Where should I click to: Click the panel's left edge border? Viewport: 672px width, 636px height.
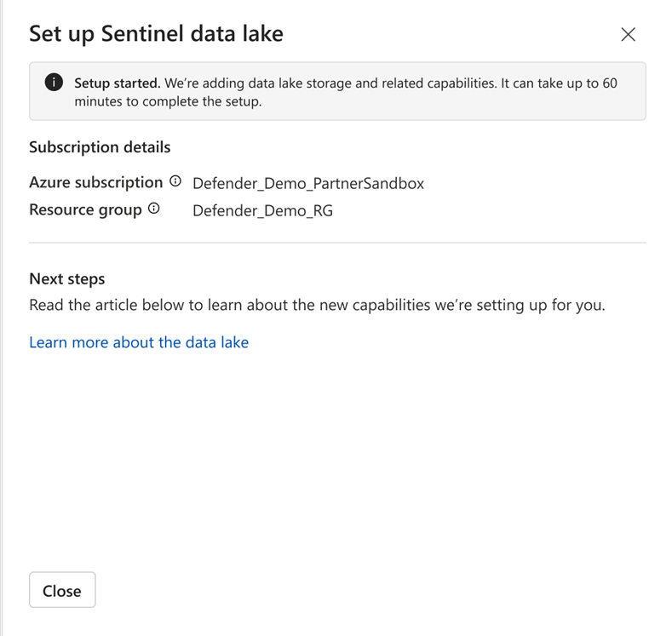3,341
